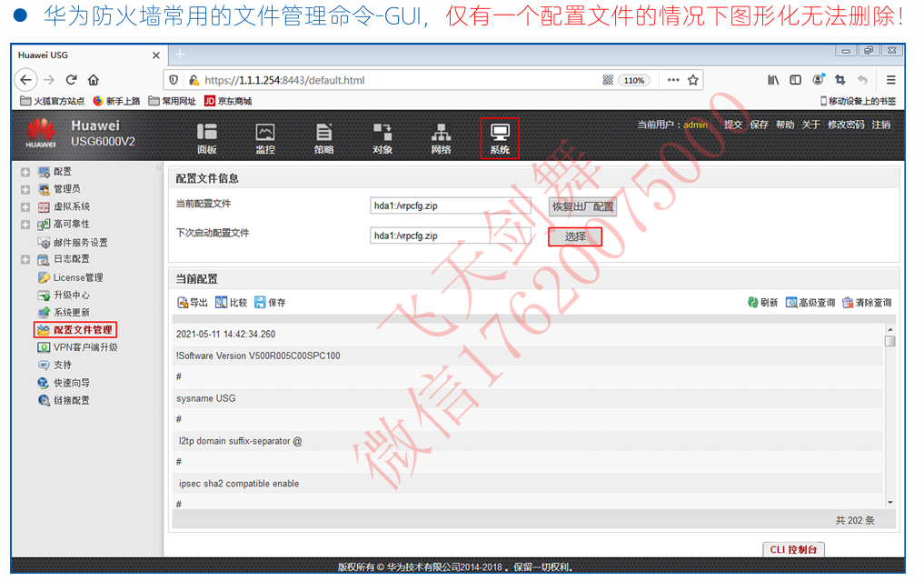Open the 策略 policy menu
Viewport: 924px width, 581px height.
(323, 138)
